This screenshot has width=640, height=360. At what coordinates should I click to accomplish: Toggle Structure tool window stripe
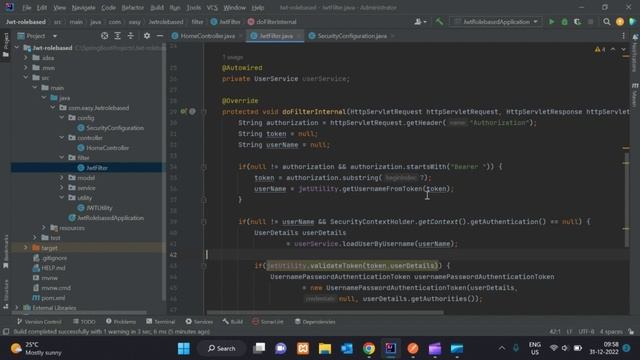(x=5, y=294)
